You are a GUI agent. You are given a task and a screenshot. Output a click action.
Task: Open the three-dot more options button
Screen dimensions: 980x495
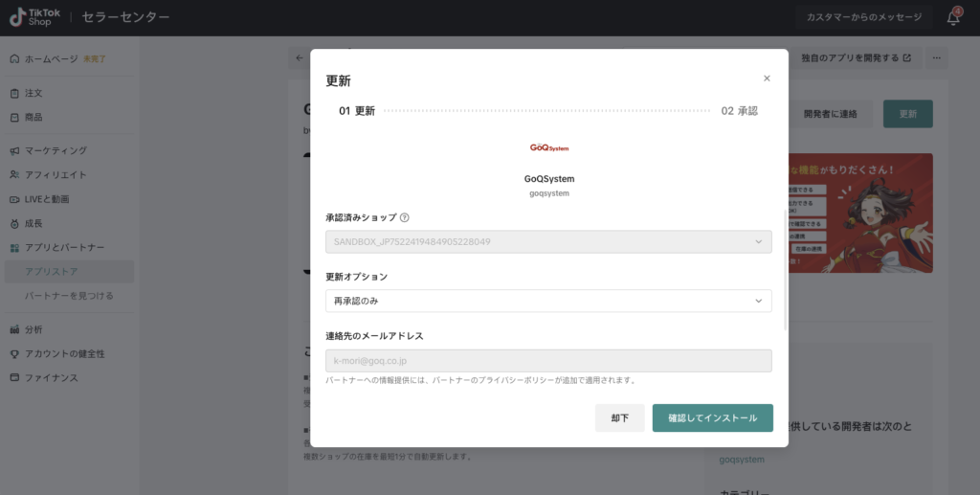click(937, 57)
